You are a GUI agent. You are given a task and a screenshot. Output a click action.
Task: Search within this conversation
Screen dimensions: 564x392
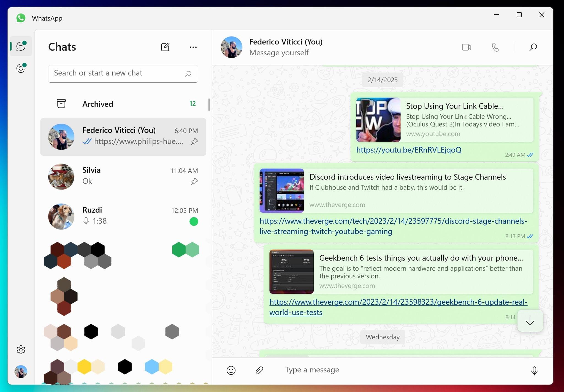coord(533,47)
